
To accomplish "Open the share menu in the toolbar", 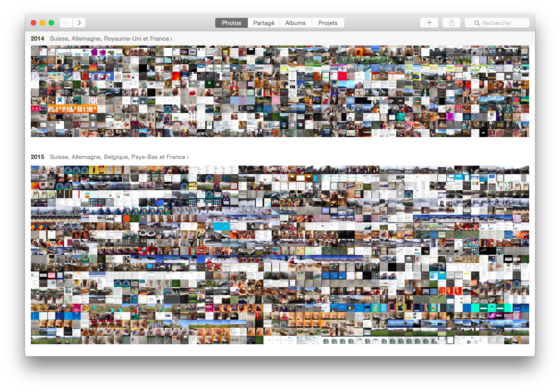I will [451, 23].
